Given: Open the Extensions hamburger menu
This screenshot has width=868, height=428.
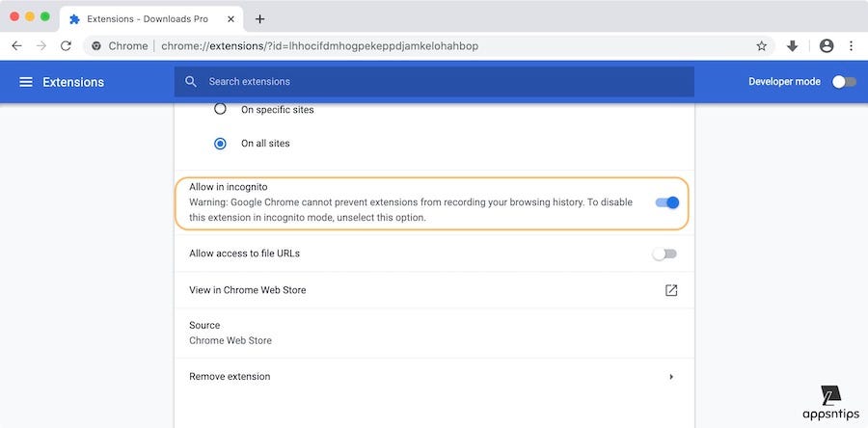Looking at the screenshot, I should [x=26, y=82].
